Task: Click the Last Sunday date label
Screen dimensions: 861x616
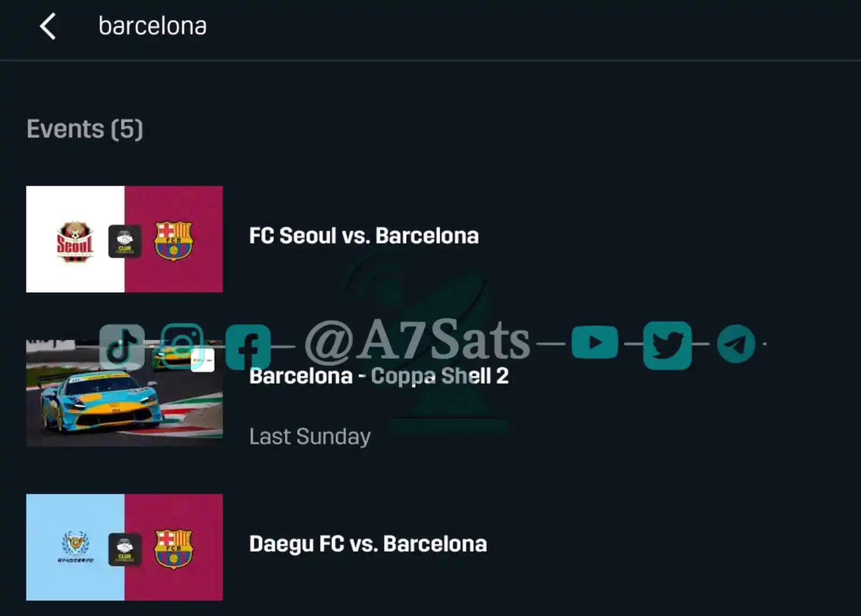Action: tap(310, 436)
